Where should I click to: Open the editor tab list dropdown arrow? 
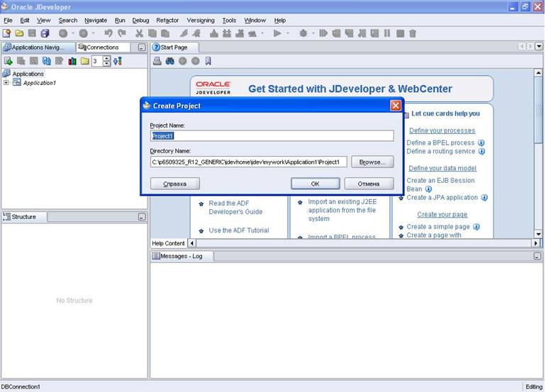pyautogui.click(x=539, y=46)
